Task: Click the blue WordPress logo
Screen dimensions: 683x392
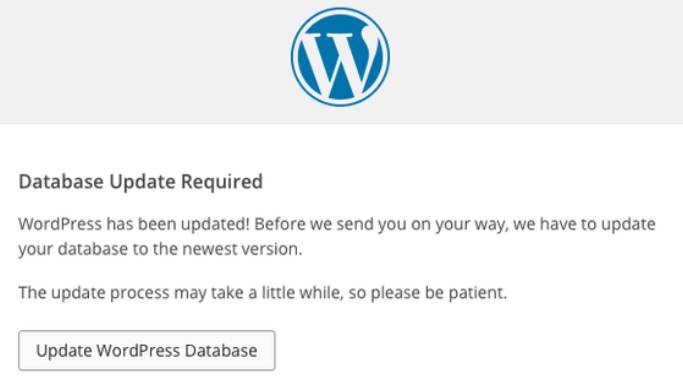Action: [340, 57]
